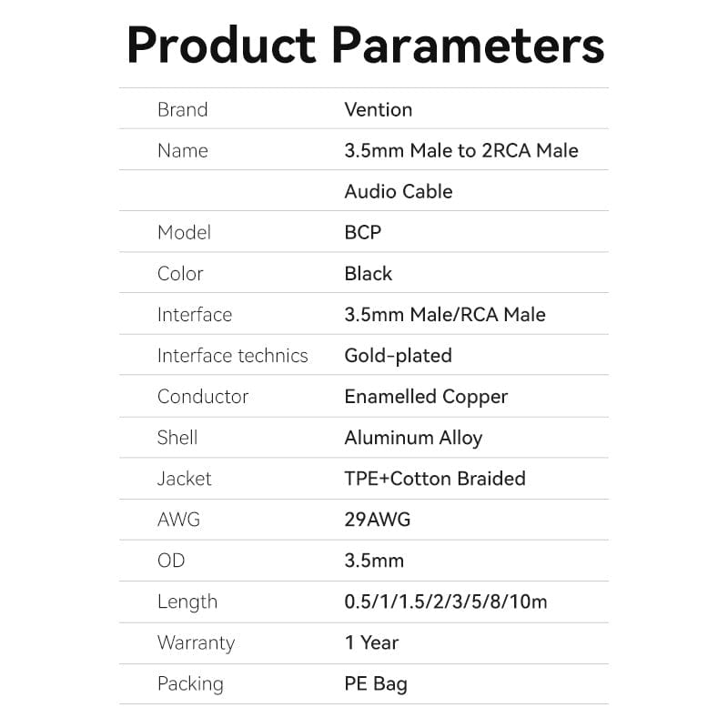Viewport: 728px width, 728px height.
Task: Select the 1 Year warranty value
Action: (371, 642)
